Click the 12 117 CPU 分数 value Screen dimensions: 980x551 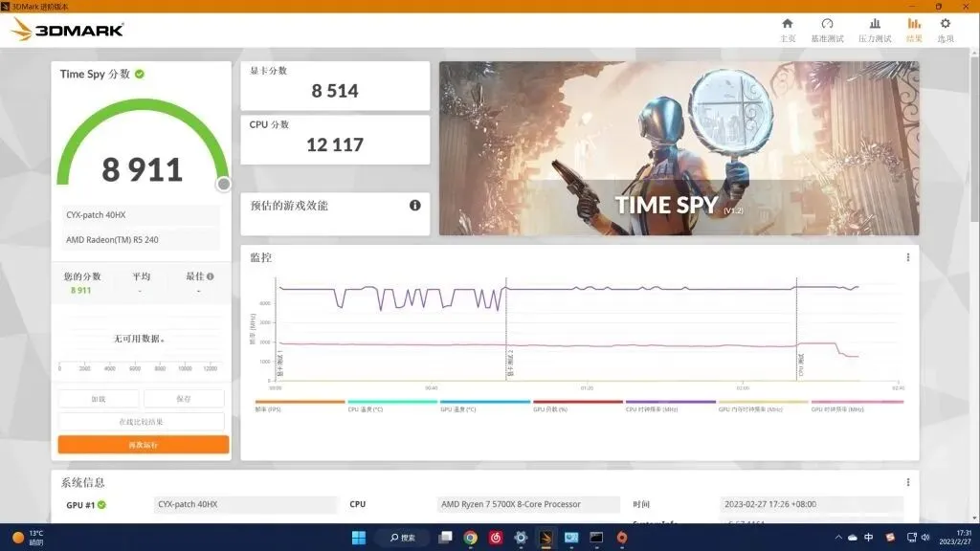tap(335, 145)
